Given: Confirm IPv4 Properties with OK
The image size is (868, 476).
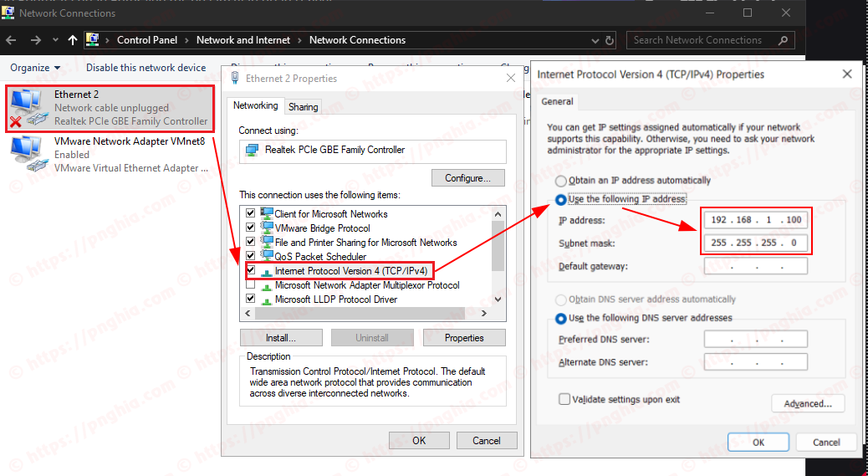Looking at the screenshot, I should (x=758, y=443).
